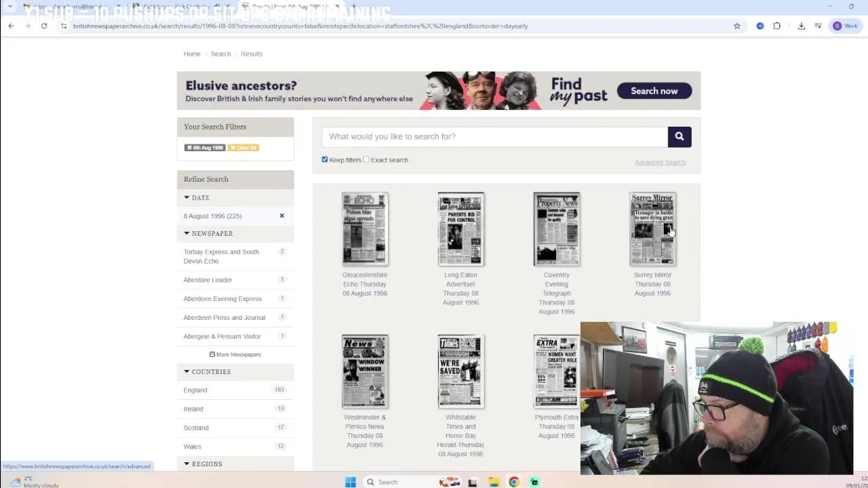The image size is (868, 488).
Task: Open File Explorer from the taskbar
Action: tap(494, 482)
